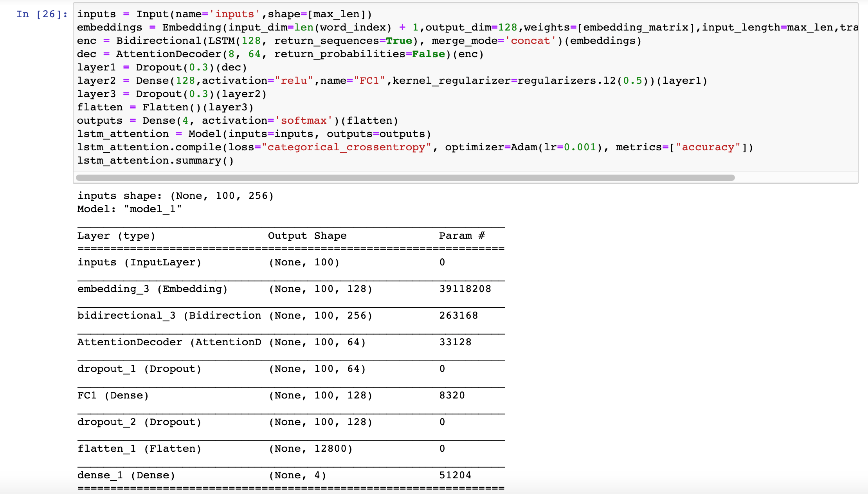868x494 pixels.
Task: Click the FC1 (Dense) row name
Action: pyautogui.click(x=113, y=395)
